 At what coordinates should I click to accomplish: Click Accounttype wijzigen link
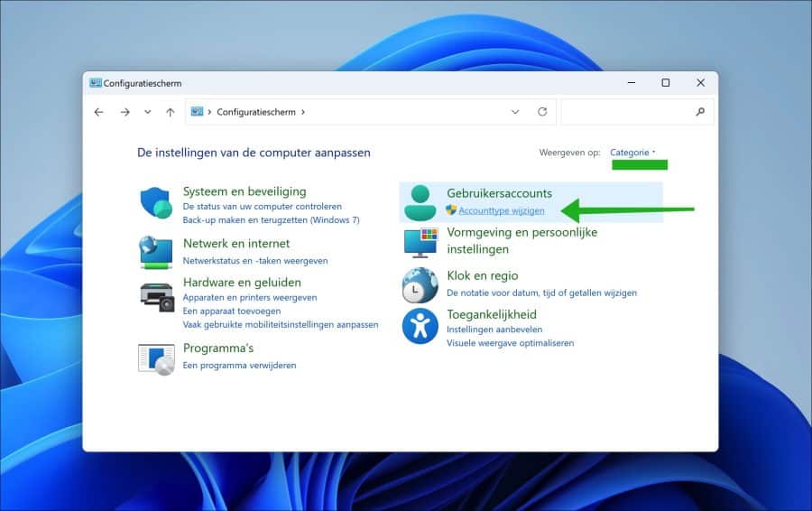502,210
